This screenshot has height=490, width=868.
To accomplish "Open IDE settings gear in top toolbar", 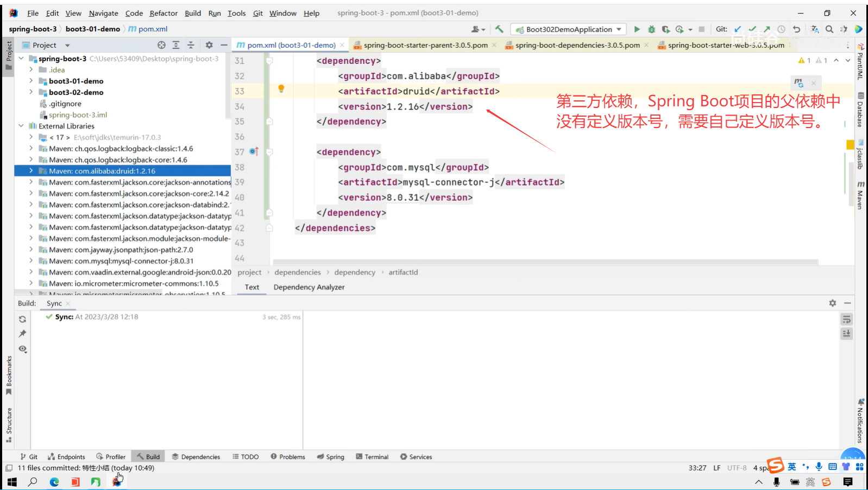I will pos(844,29).
